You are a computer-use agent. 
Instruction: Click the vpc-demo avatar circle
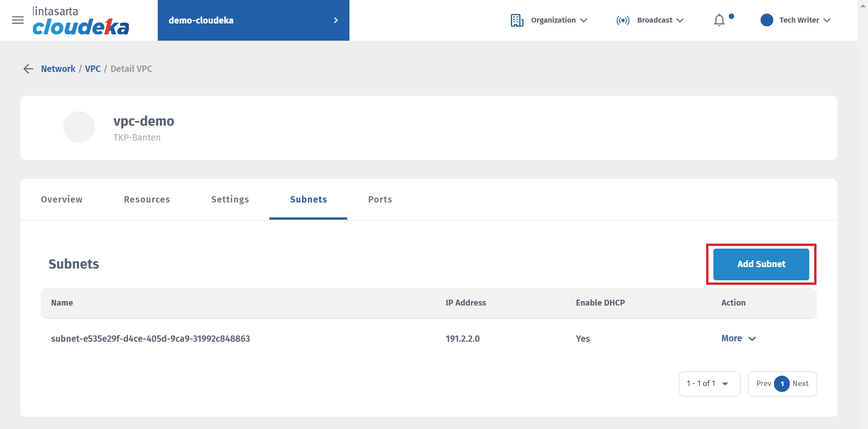click(x=79, y=127)
